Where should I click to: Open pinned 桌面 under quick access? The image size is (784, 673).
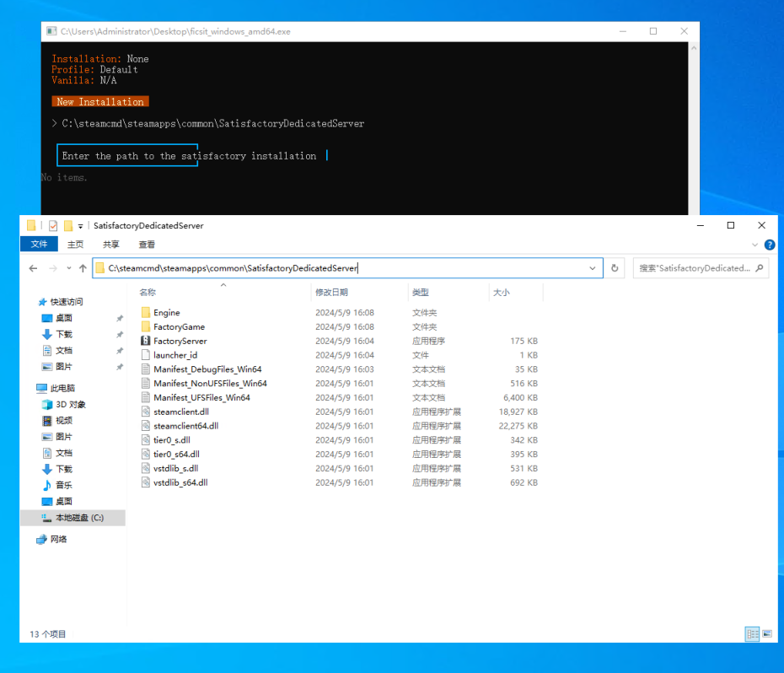pos(63,318)
